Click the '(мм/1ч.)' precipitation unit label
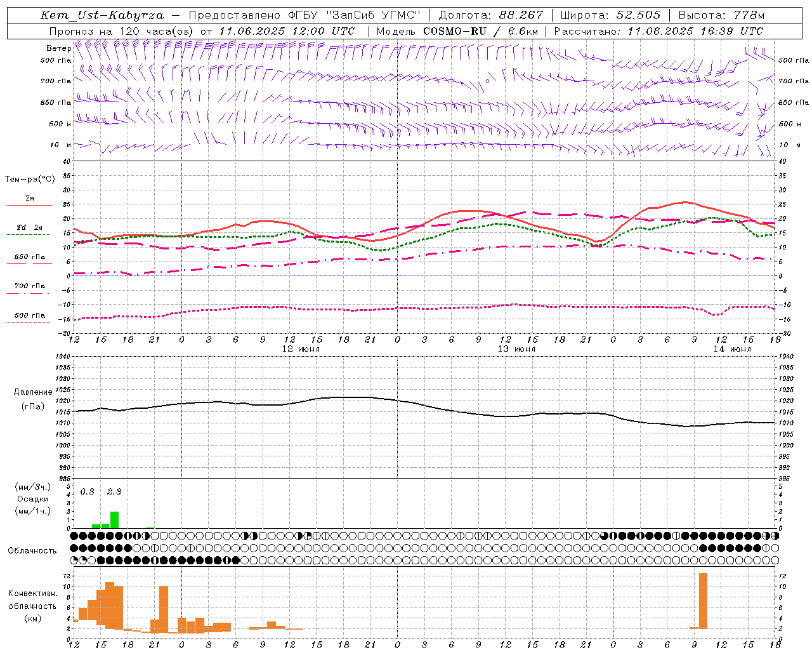 tap(33, 511)
